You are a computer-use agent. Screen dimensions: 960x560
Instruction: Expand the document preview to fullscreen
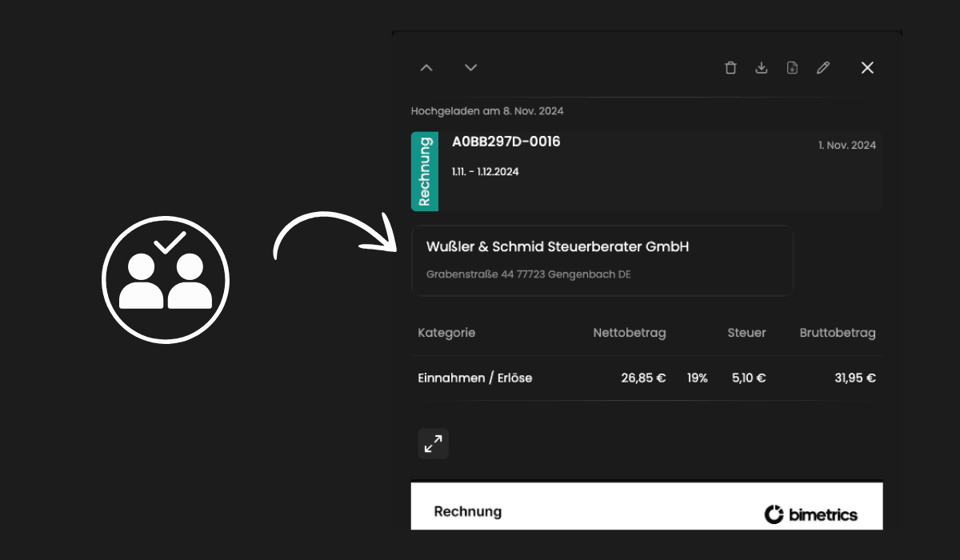pyautogui.click(x=434, y=444)
